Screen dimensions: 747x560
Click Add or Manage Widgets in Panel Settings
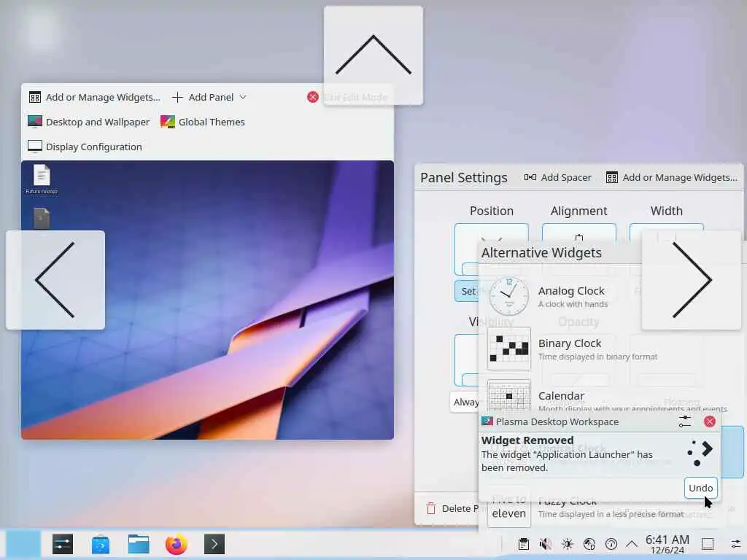672,178
